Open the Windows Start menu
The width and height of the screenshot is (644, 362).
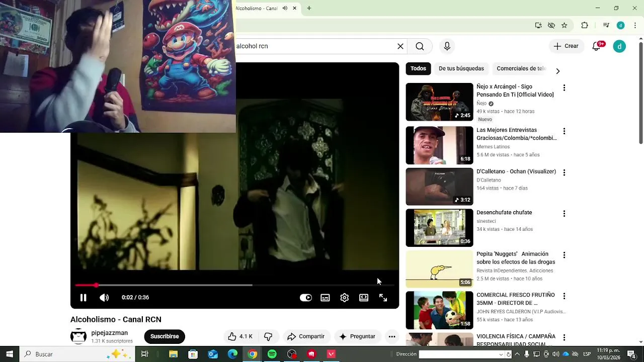click(10, 354)
